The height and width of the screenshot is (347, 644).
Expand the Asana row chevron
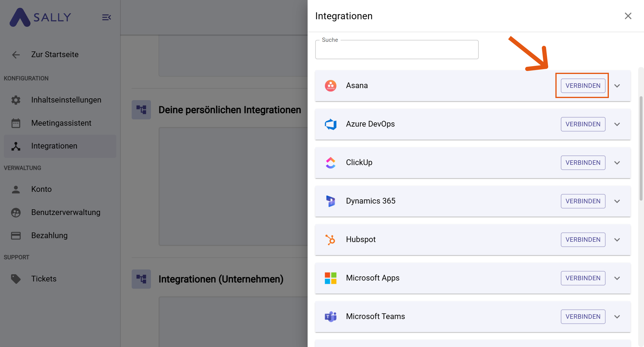click(x=617, y=86)
